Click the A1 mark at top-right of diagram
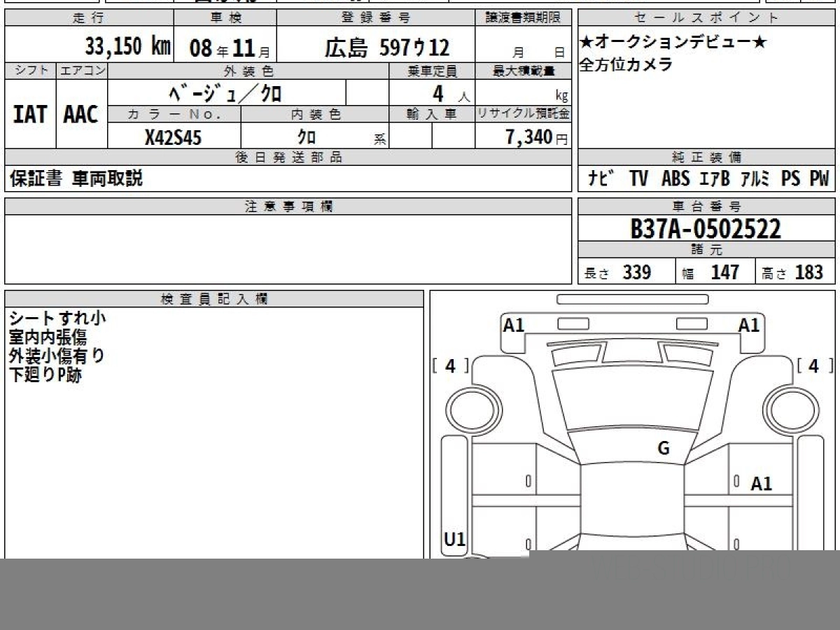The image size is (840, 630). coord(749,325)
